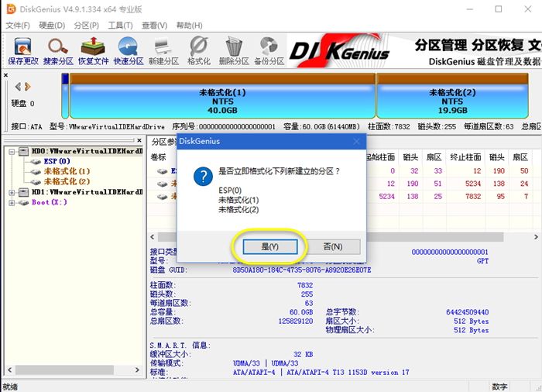Image resolution: width=542 pixels, height=392 pixels.
Task: Open the Backup Partition (备份分区) tool
Action: pyautogui.click(x=269, y=51)
